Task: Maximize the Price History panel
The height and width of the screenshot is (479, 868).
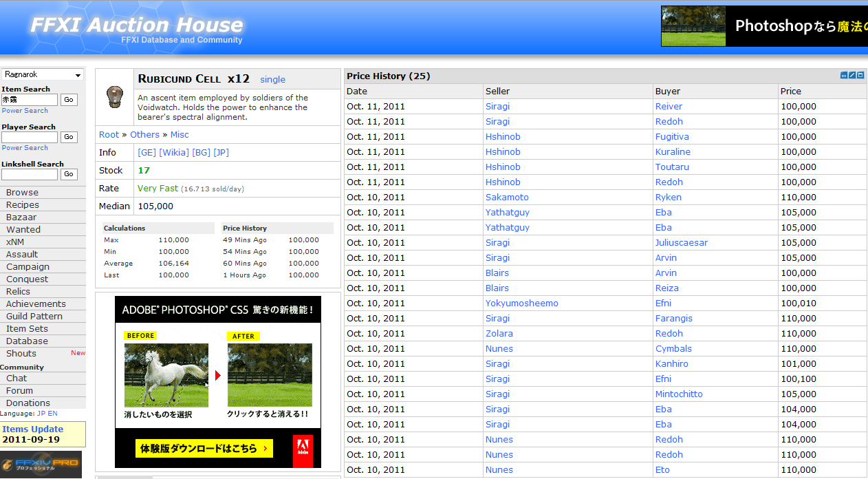Action: coord(860,76)
